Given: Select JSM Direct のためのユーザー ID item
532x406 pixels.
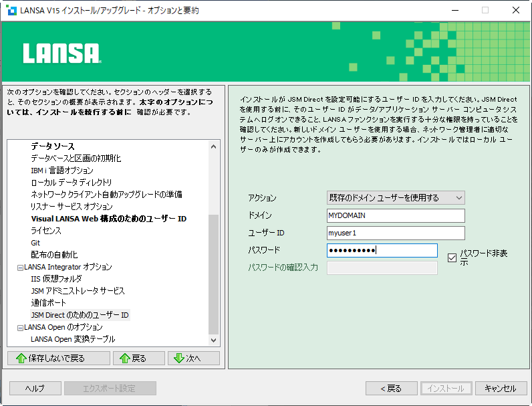Looking at the screenshot, I should pos(80,315).
